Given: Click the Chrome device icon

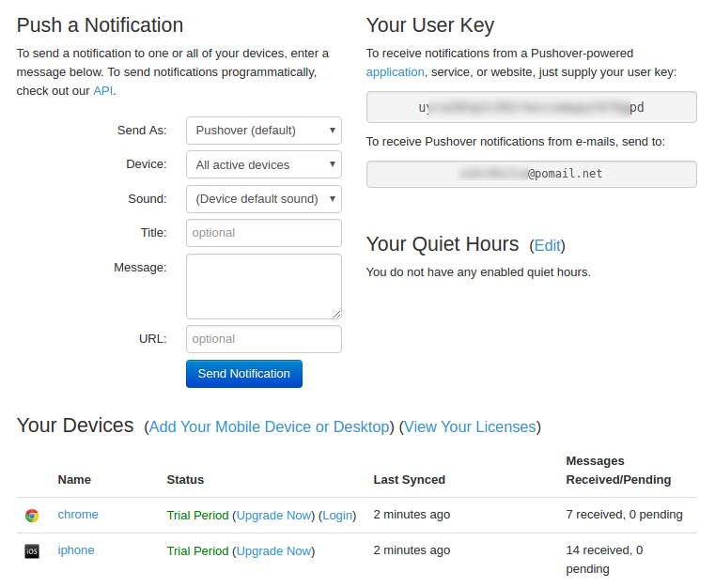Looking at the screenshot, I should pyautogui.click(x=32, y=515).
